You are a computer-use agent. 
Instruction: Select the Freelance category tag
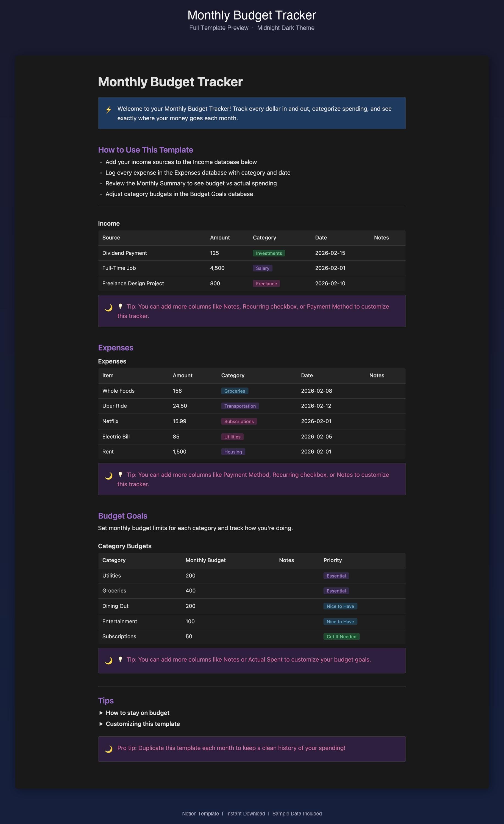pyautogui.click(x=266, y=284)
